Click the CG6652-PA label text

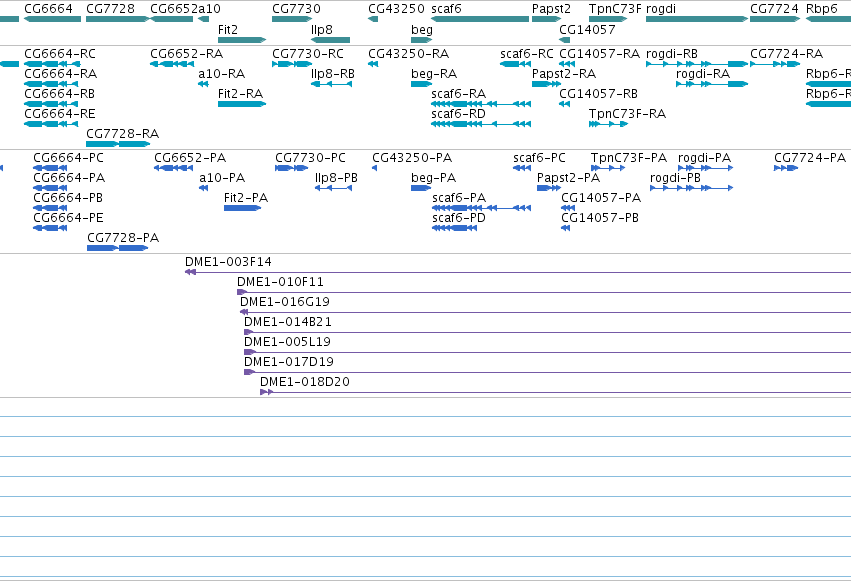(x=190, y=158)
